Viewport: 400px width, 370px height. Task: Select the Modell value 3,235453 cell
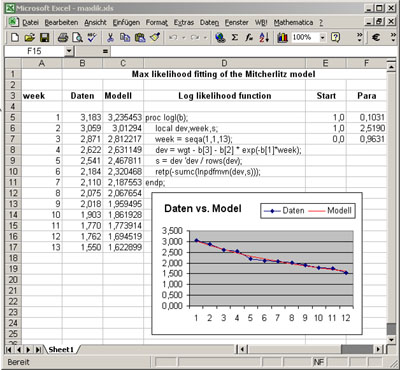coord(123,117)
